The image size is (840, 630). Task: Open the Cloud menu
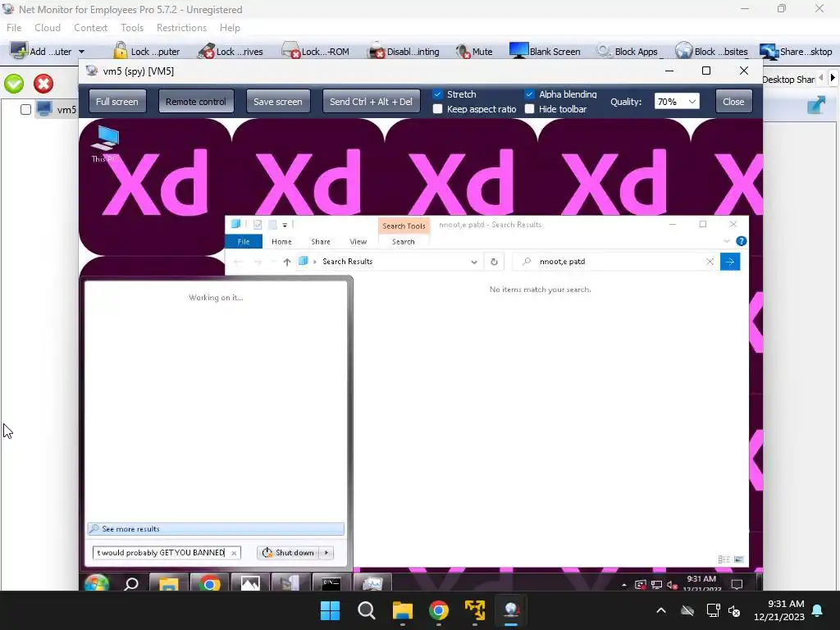(48, 28)
